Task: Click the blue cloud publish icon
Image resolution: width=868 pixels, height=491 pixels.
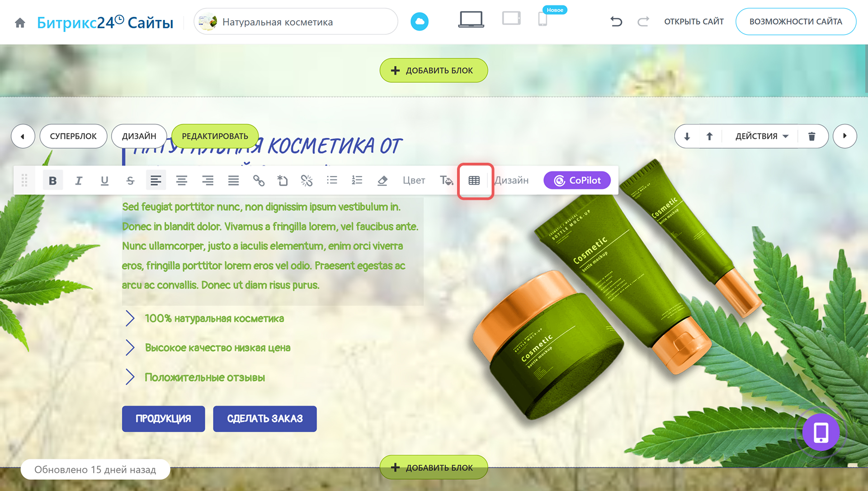Action: pos(419,22)
